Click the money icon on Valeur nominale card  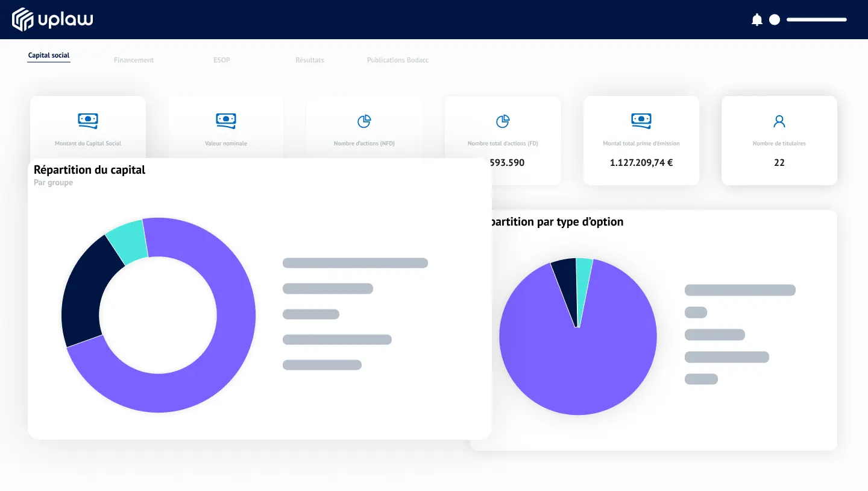tap(225, 120)
